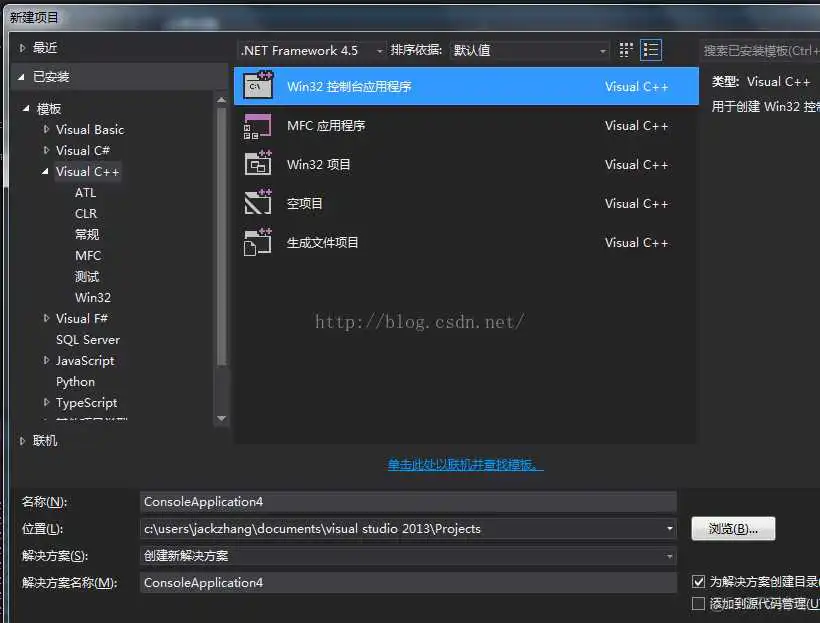Image resolution: width=820 pixels, height=623 pixels.
Task: Expand the JavaScript tree node arrow
Action: tap(47, 360)
